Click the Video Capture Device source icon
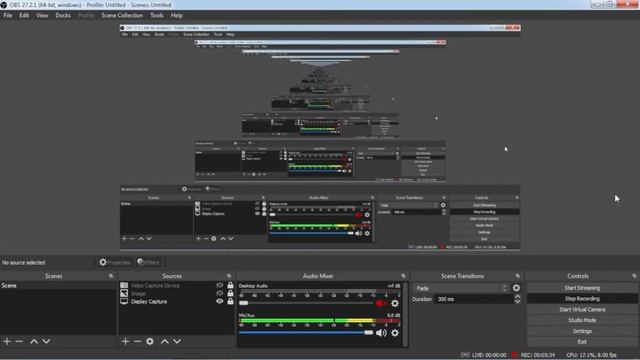The height and width of the screenshot is (360, 640). pos(124,285)
